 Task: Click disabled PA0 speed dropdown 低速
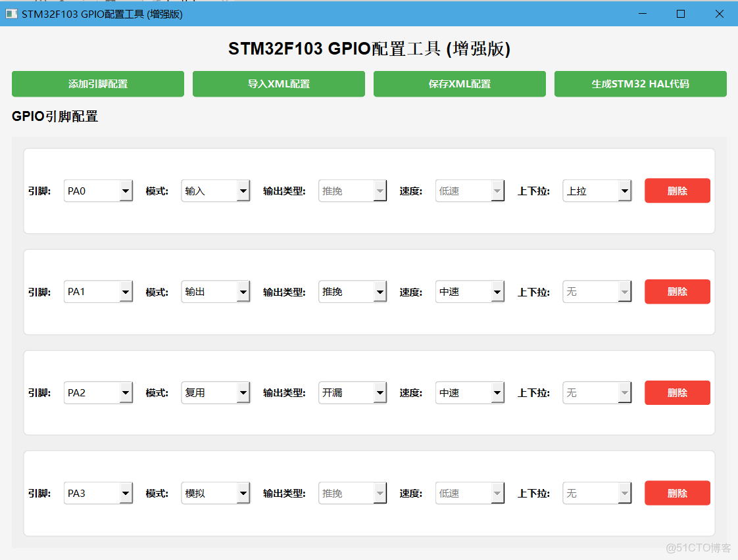tap(470, 191)
